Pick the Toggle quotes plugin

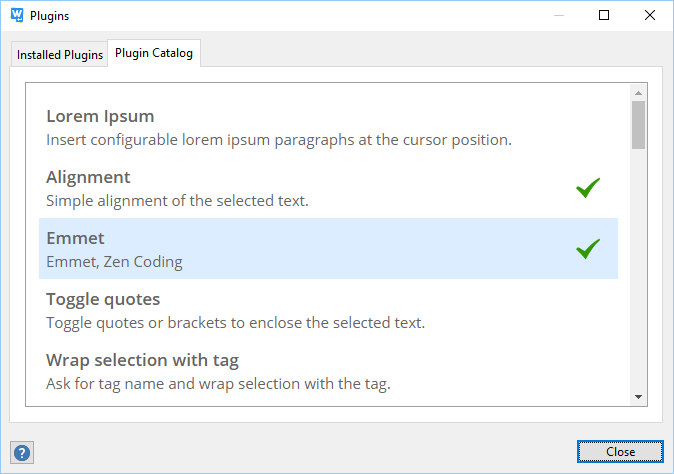pos(103,299)
